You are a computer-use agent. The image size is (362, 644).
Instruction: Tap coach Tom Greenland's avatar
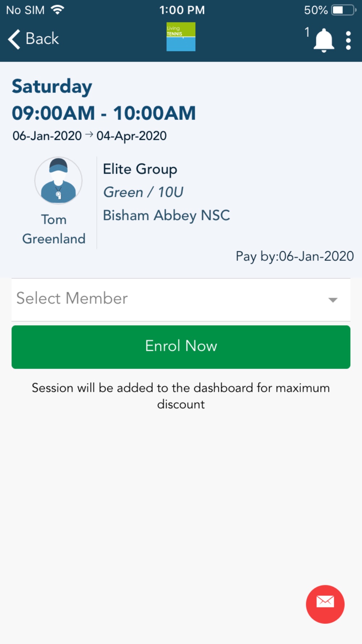coord(58,180)
